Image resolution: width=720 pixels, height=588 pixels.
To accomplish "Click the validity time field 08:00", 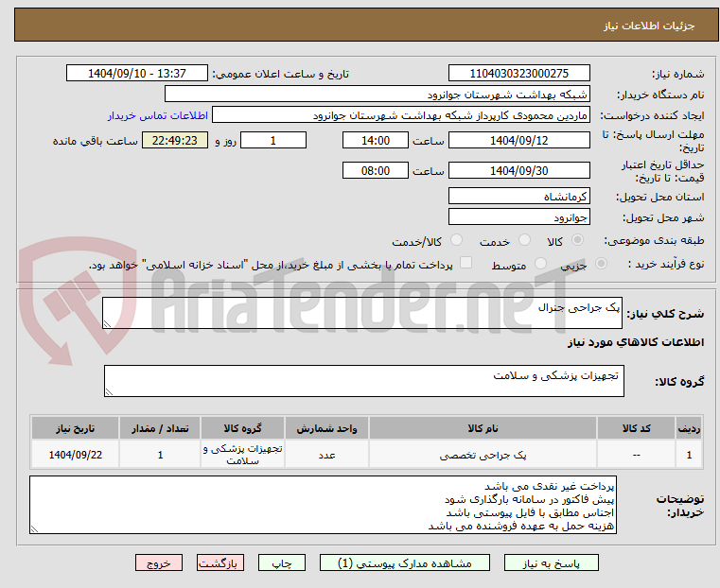I will 376,170.
